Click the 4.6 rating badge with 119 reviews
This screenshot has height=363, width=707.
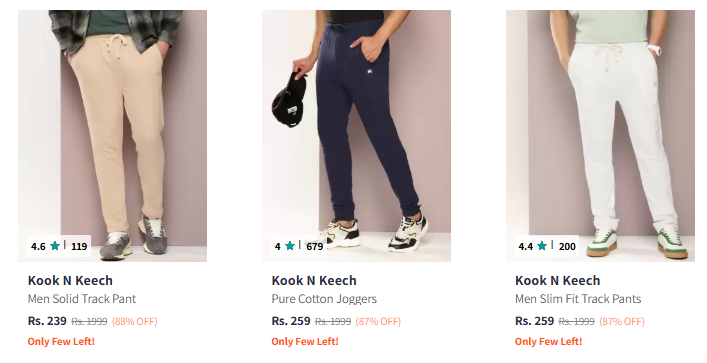click(x=59, y=246)
